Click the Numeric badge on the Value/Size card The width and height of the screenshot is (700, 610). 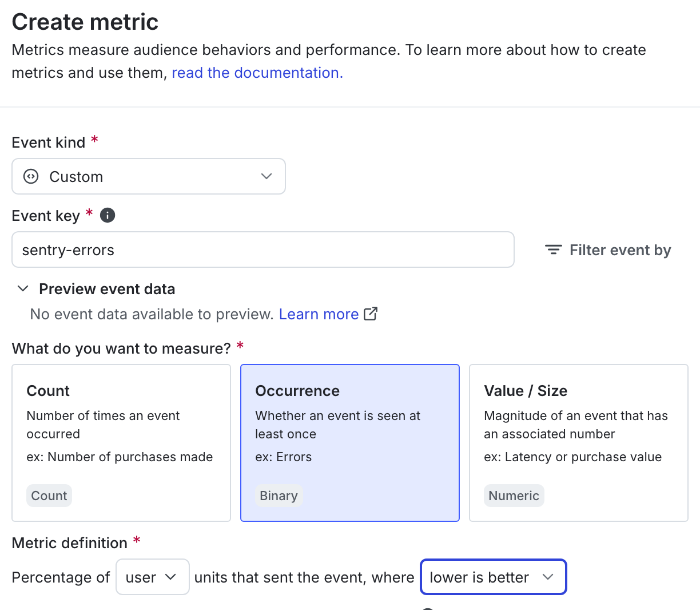(514, 496)
